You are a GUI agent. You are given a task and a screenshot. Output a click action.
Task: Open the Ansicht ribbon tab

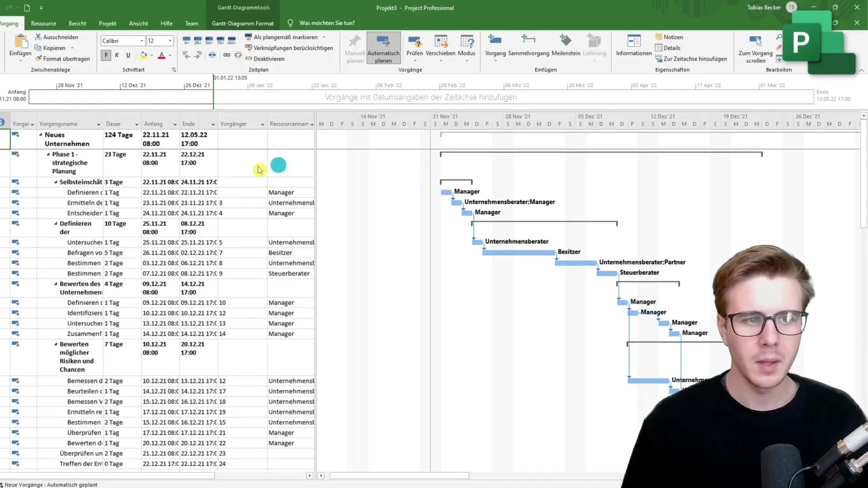[x=138, y=23]
